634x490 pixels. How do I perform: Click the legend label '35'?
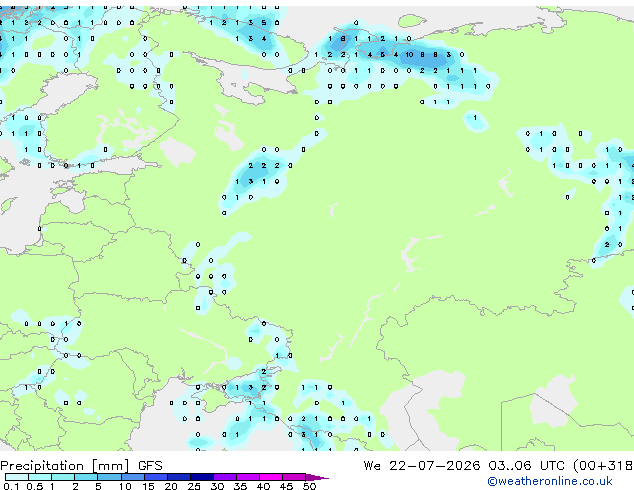(x=240, y=486)
